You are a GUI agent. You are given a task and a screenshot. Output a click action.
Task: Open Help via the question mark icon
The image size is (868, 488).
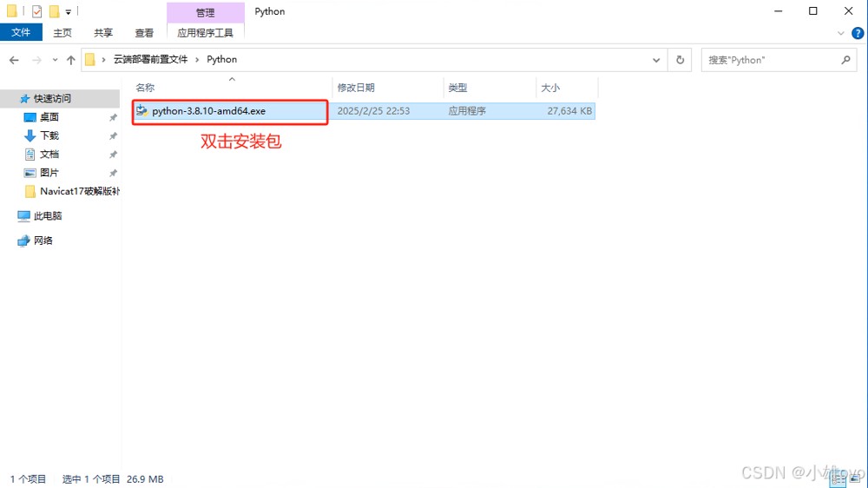(858, 33)
